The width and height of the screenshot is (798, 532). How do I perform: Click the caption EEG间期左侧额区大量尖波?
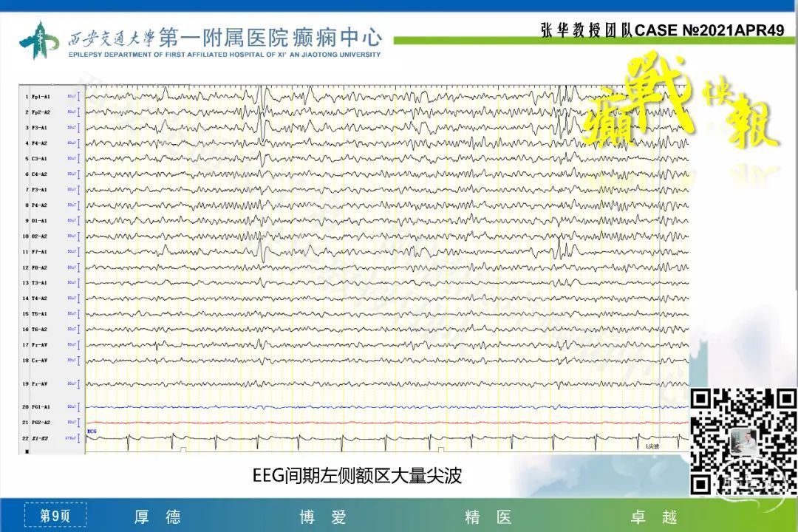pyautogui.click(x=357, y=476)
